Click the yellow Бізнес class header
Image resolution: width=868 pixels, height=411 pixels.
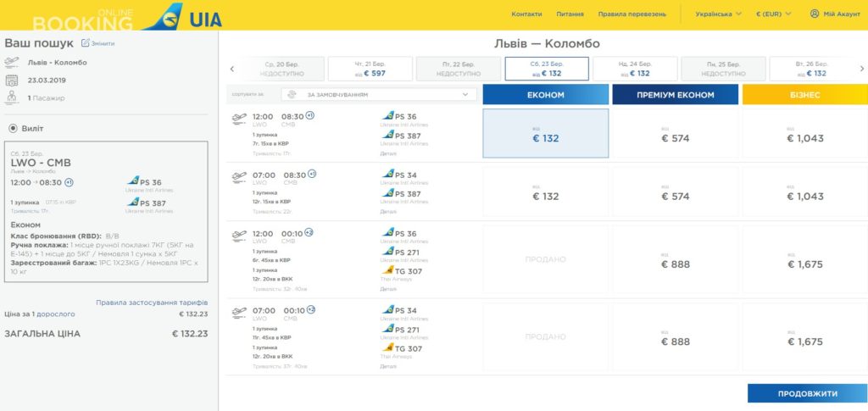(805, 95)
